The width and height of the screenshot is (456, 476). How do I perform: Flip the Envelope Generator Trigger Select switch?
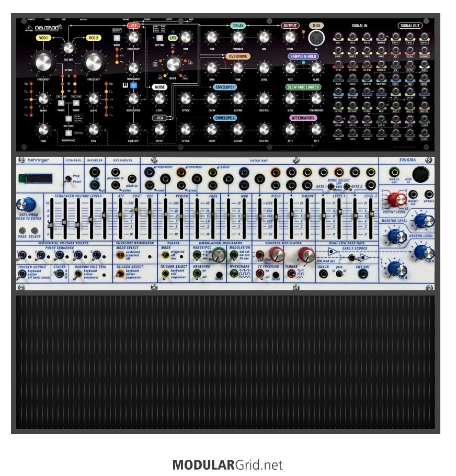click(x=120, y=274)
